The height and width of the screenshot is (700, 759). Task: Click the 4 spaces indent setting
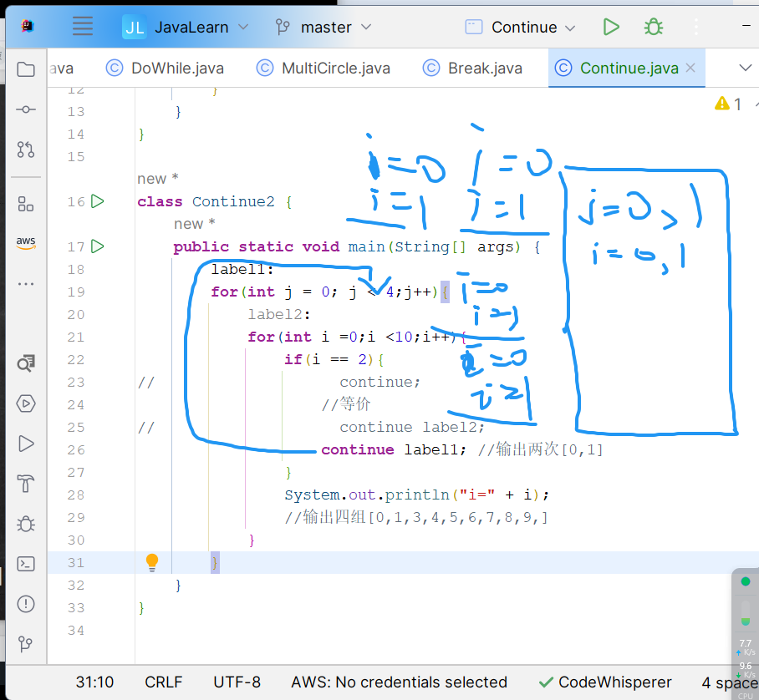click(x=730, y=682)
